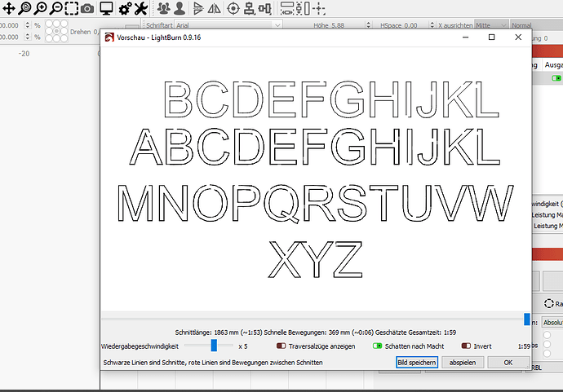Click the distribute horizontal spacing icon
This screenshot has width=563, height=392.
(287, 8)
